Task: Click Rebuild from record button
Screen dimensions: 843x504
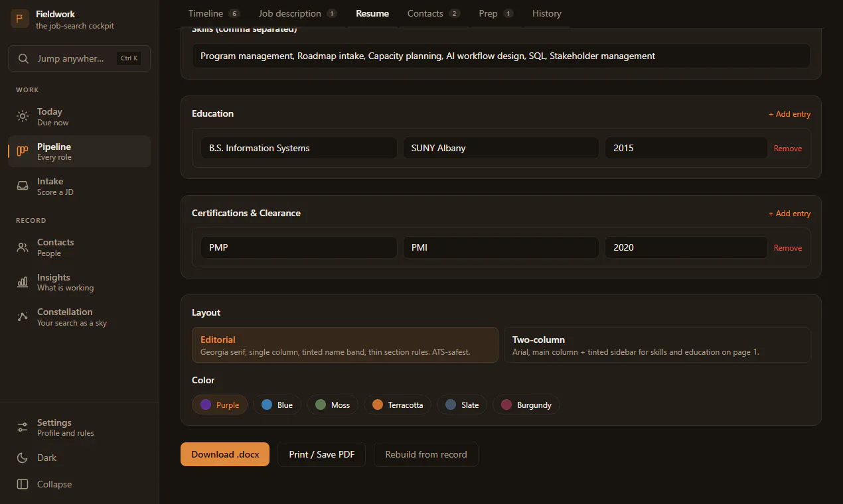Action: coord(426,454)
